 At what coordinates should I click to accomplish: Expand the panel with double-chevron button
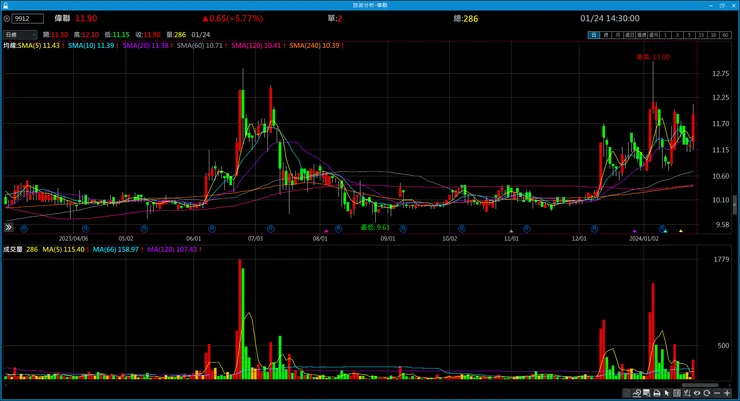(x=8, y=227)
